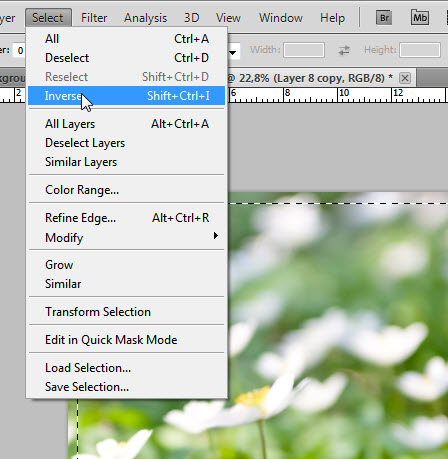Open Mini Bridge with Mb icon
448x459 pixels.
[420, 18]
